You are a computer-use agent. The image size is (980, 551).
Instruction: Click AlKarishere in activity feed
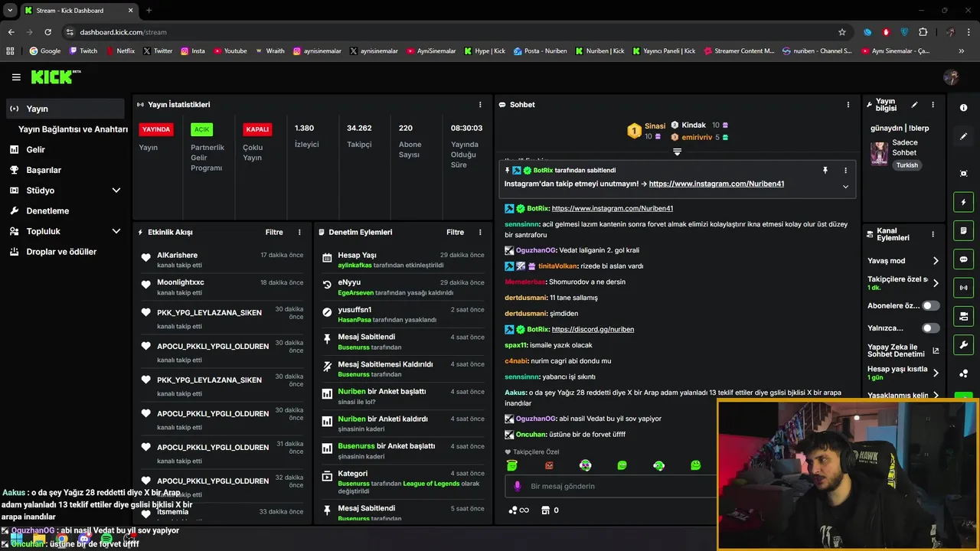click(177, 255)
